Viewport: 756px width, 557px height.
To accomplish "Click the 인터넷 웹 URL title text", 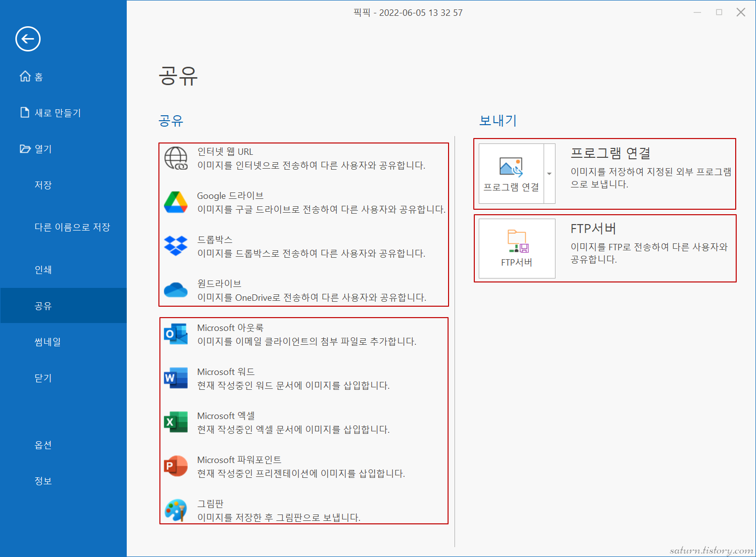I will coord(225,151).
